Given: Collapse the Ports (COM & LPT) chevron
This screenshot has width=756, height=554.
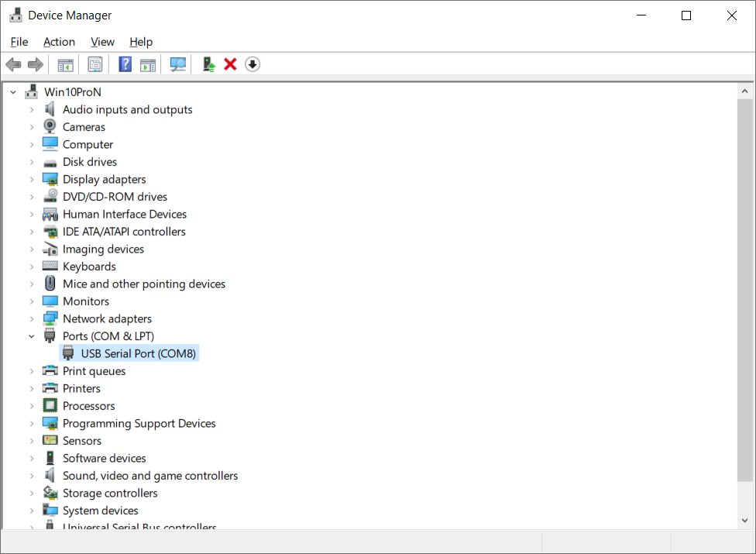Looking at the screenshot, I should click(32, 336).
